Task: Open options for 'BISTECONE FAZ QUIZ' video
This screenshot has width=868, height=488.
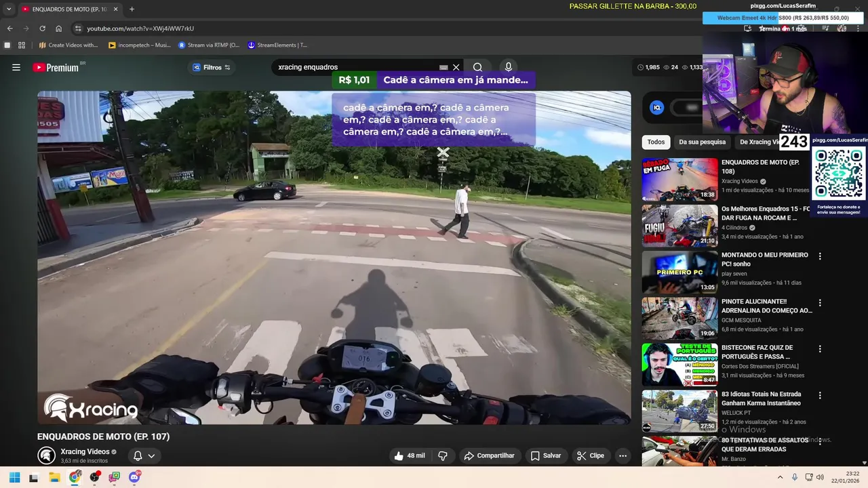Action: [820, 349]
